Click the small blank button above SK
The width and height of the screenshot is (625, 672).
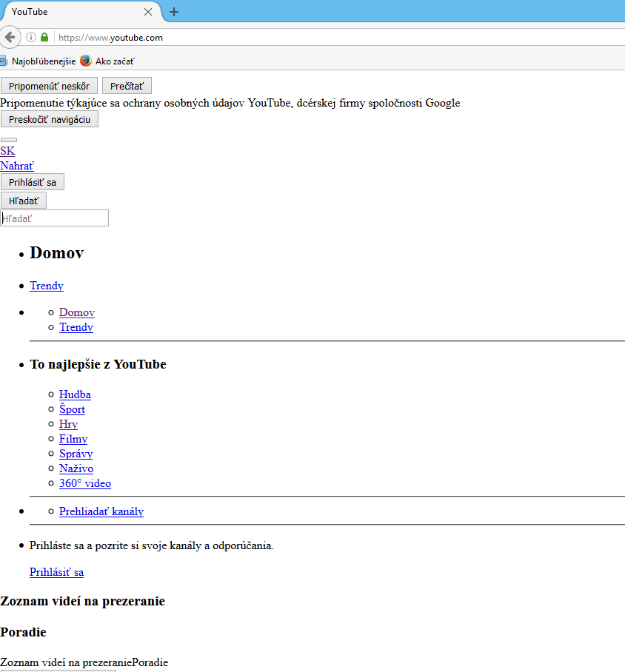9,140
